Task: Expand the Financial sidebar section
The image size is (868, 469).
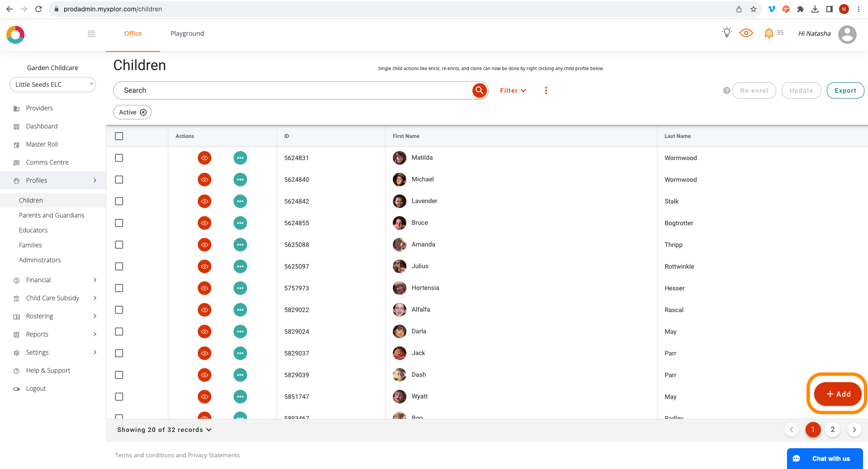Action: (x=53, y=280)
